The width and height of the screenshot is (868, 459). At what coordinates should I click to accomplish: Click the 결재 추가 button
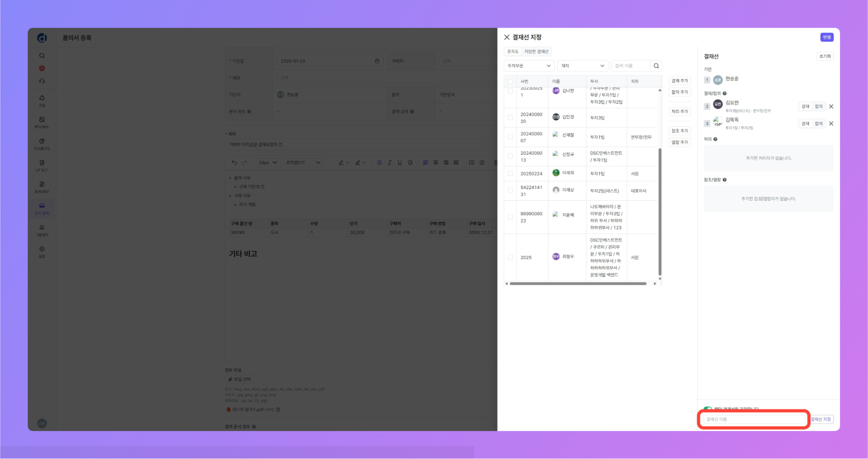point(679,81)
